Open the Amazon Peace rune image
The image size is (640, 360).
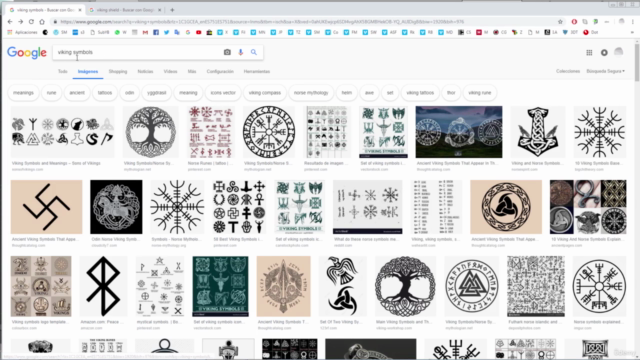[x=103, y=286]
